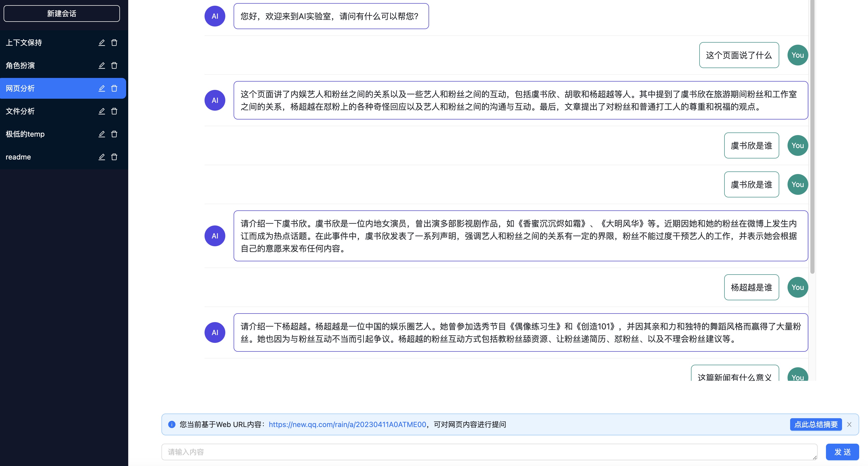The width and height of the screenshot is (868, 466).
Task: Edit the 极低的temp session title
Action: [x=101, y=134]
